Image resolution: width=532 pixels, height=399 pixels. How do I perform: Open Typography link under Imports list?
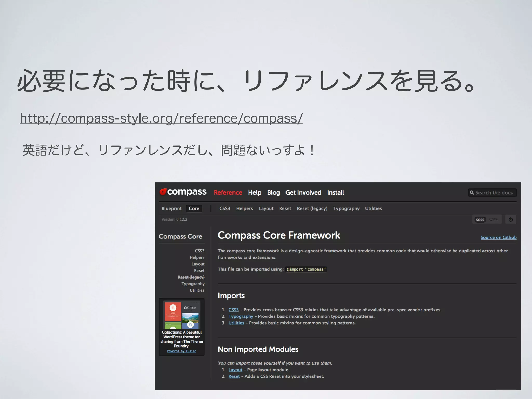pyautogui.click(x=241, y=316)
